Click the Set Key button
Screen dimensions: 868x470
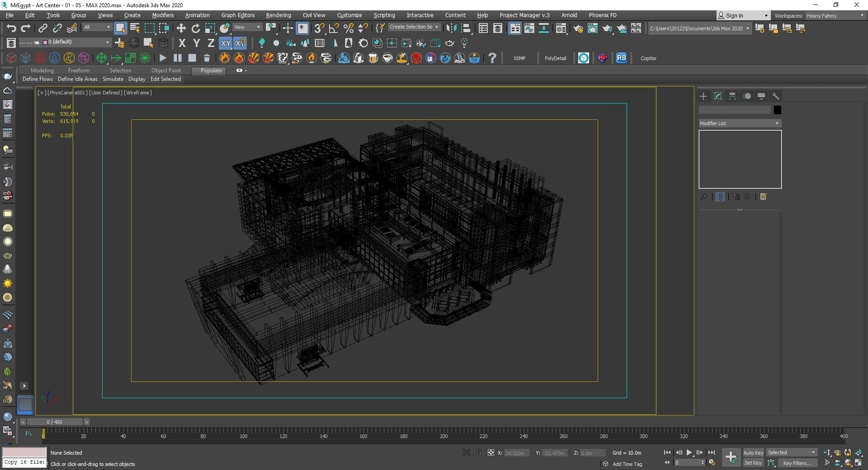point(753,463)
